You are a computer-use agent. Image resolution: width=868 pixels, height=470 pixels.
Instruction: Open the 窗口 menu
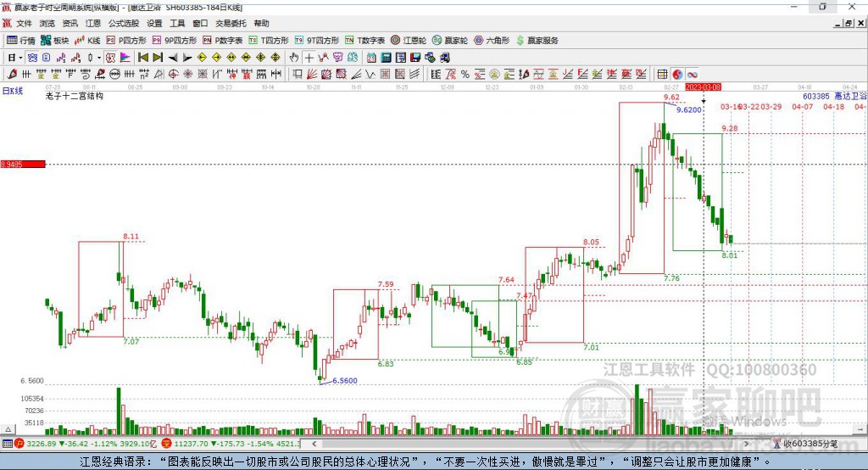(x=200, y=23)
